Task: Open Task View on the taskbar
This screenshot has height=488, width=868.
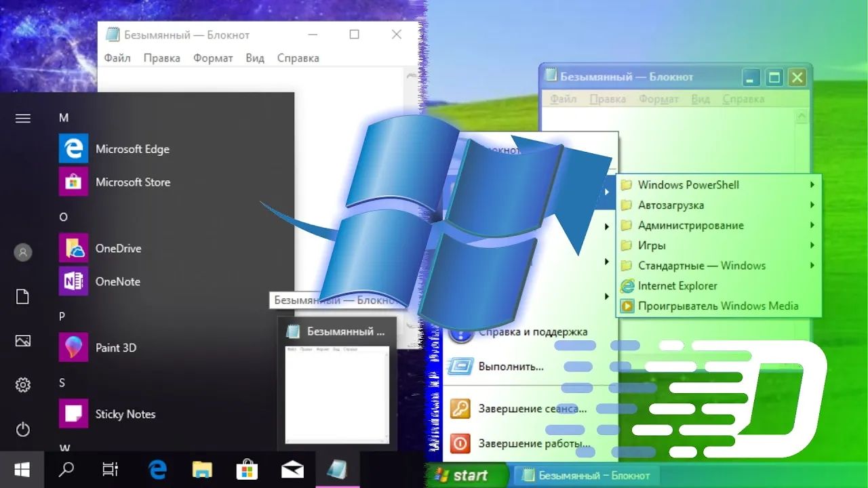Action: click(x=110, y=470)
